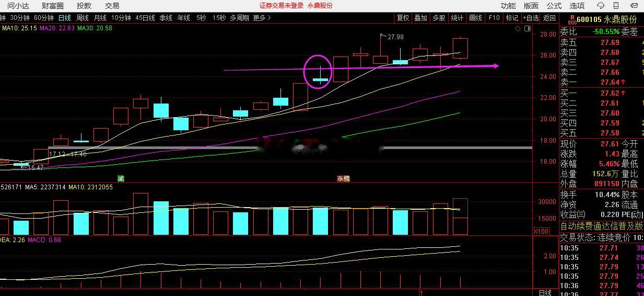This screenshot has height=296, width=644.
Task: Open the mail message icon
Action: click(634, 6)
